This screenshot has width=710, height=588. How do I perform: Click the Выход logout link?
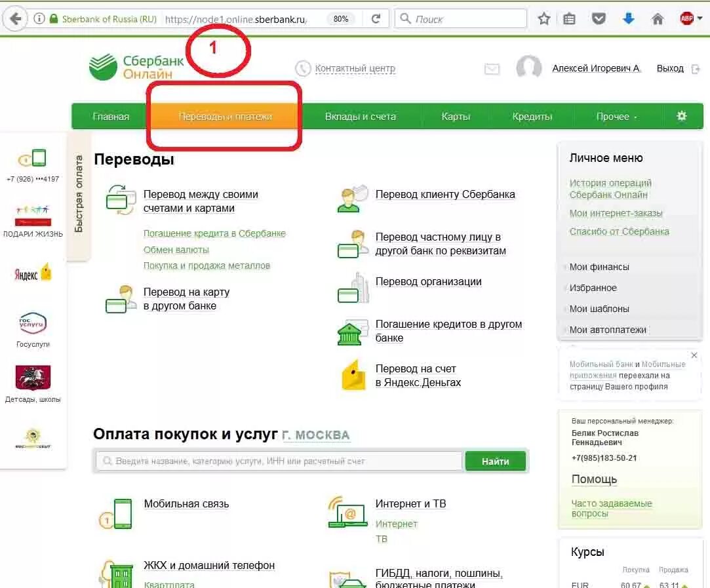(x=670, y=68)
